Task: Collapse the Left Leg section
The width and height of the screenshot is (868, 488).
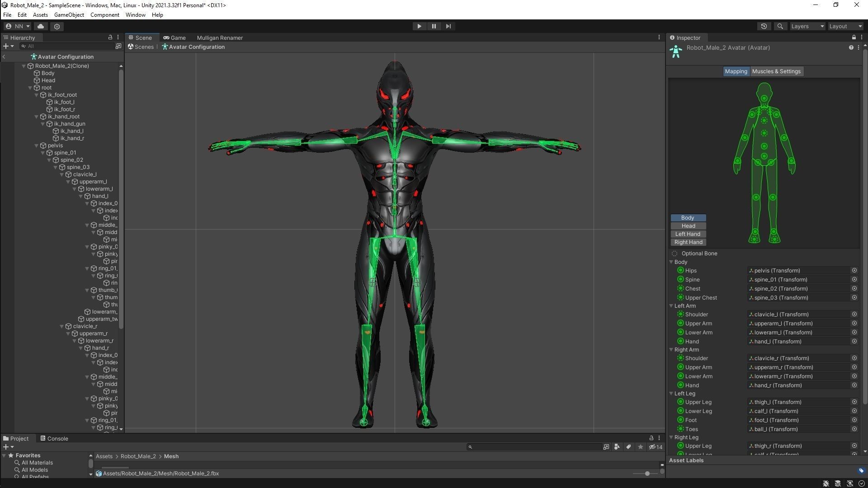Action: coord(671,394)
